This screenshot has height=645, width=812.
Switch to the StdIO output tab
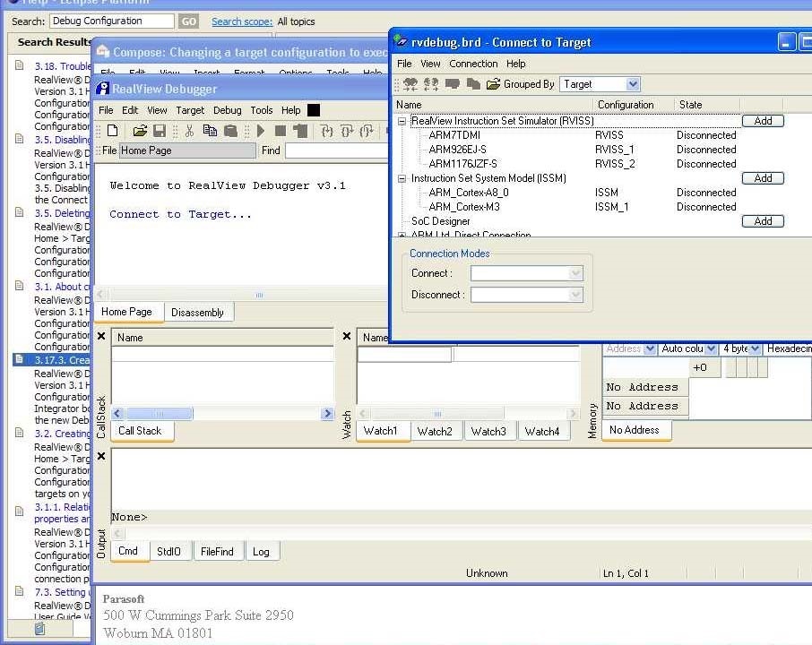(168, 552)
